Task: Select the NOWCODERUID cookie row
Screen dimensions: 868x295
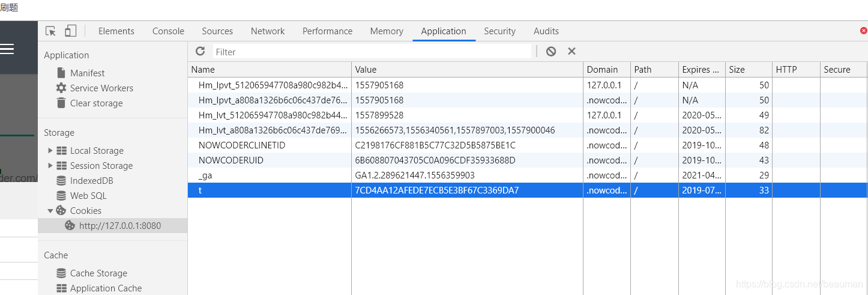Action: point(527,160)
